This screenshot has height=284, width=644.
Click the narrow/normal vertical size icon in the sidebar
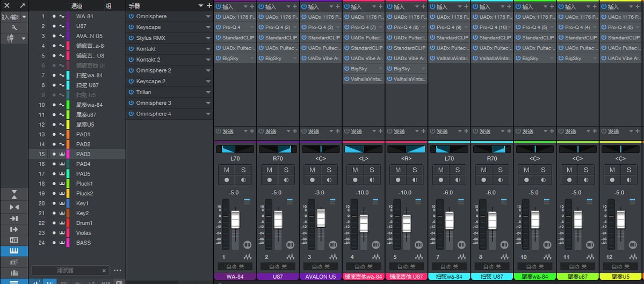click(14, 194)
